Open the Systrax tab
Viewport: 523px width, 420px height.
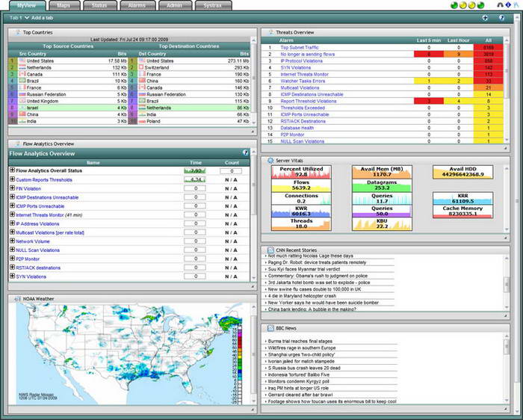point(213,6)
